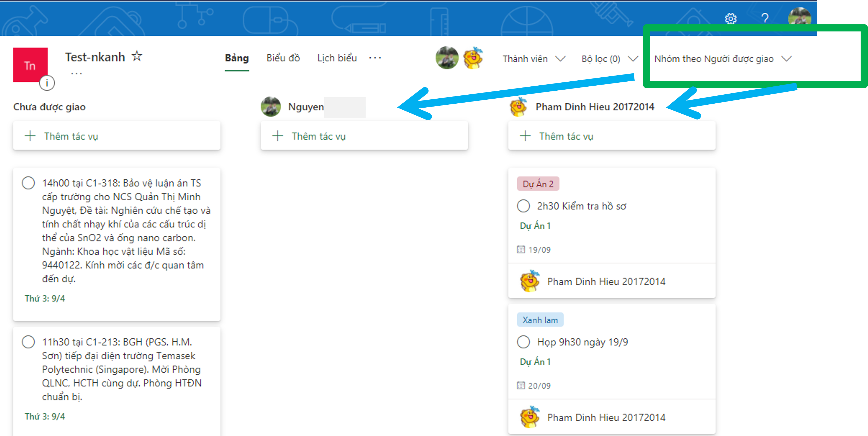This screenshot has width=868, height=436.
Task: Complete the 14h00 tại C1-318 task
Action: [x=28, y=183]
